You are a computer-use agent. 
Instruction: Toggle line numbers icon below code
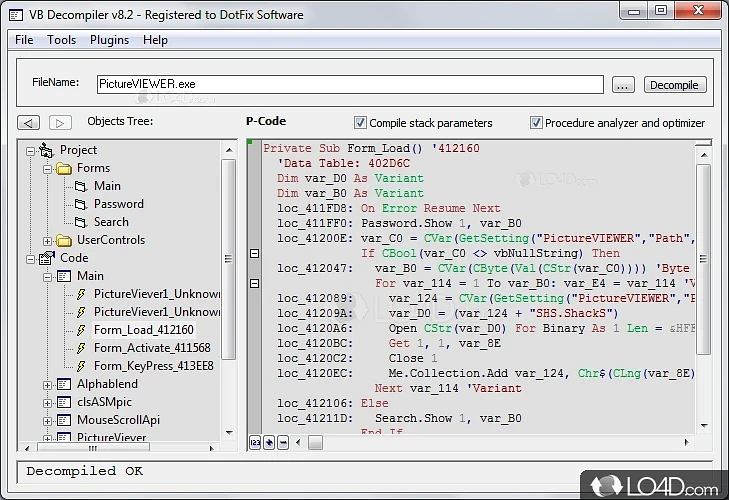tap(255, 442)
